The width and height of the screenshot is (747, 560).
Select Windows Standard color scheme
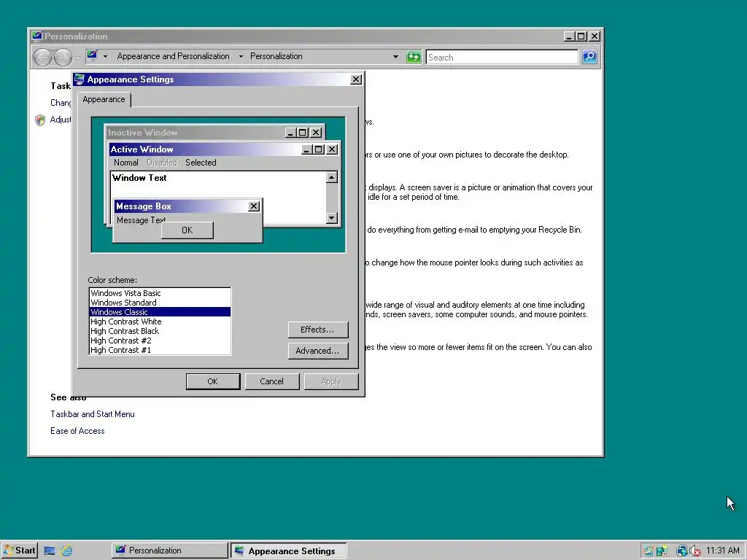point(160,303)
